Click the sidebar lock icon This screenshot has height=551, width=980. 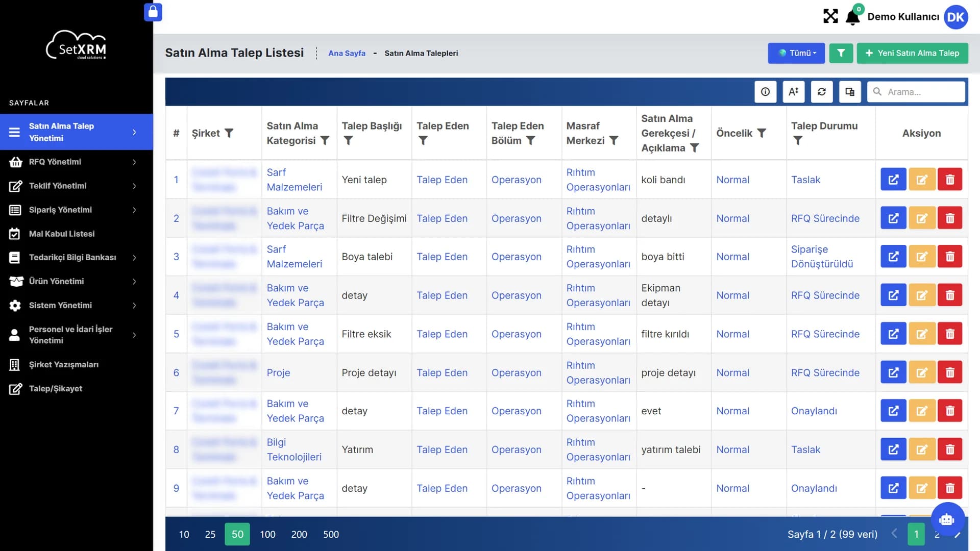(153, 12)
